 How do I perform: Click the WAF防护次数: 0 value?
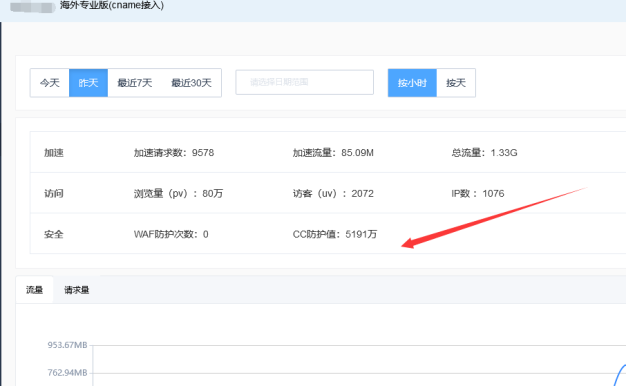(x=171, y=234)
